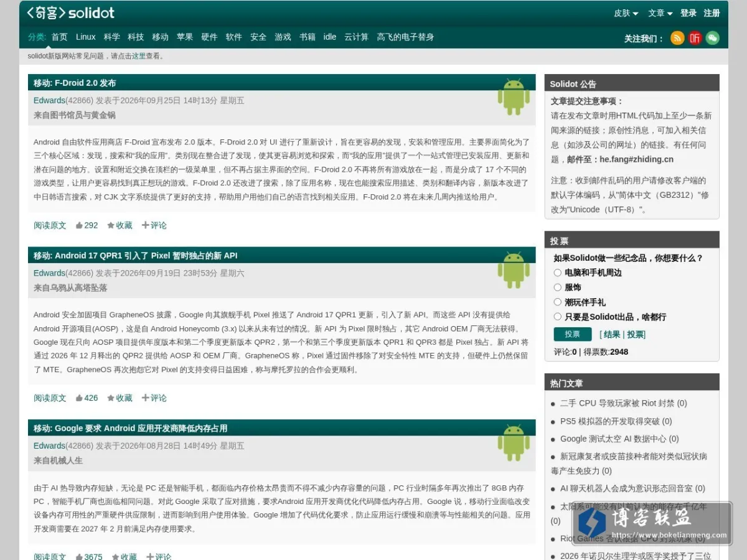The height and width of the screenshot is (560, 747).
Task: Open the 科学 category
Action: click(x=112, y=37)
